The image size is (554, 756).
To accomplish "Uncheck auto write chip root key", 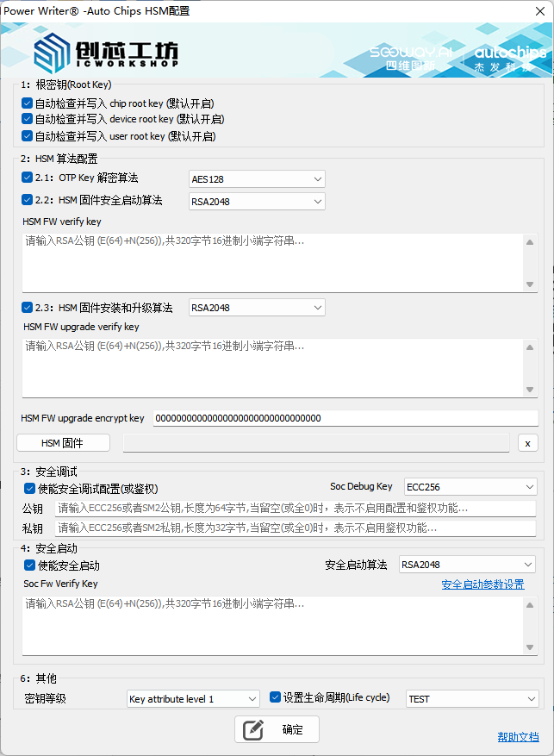I will [x=28, y=103].
